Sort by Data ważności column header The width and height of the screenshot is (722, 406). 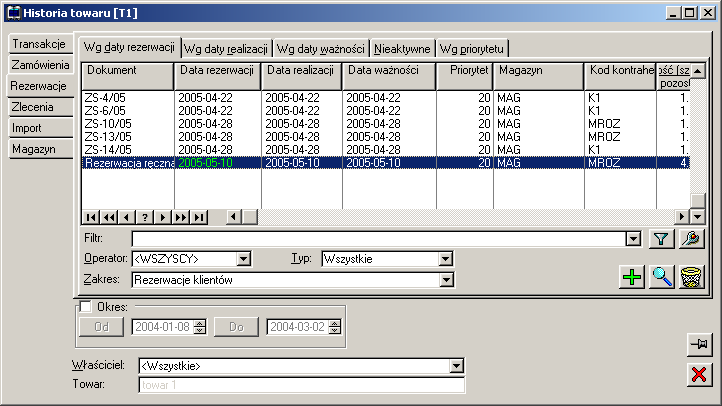(389, 76)
